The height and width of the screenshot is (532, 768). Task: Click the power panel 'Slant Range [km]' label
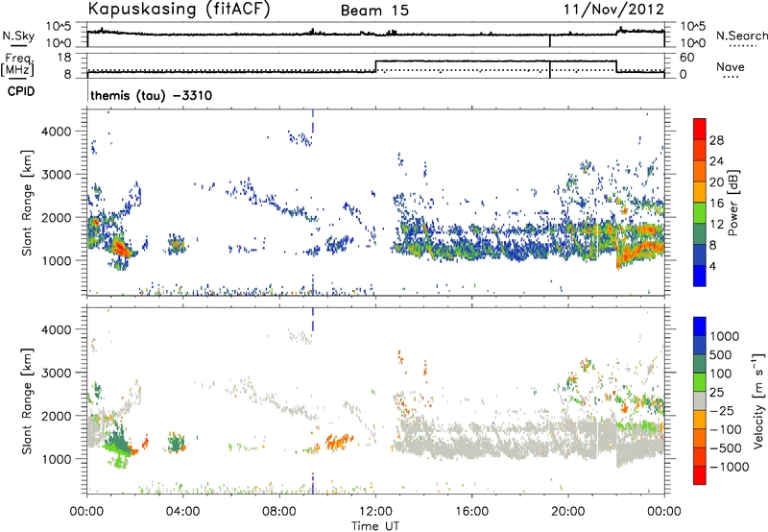(27, 203)
